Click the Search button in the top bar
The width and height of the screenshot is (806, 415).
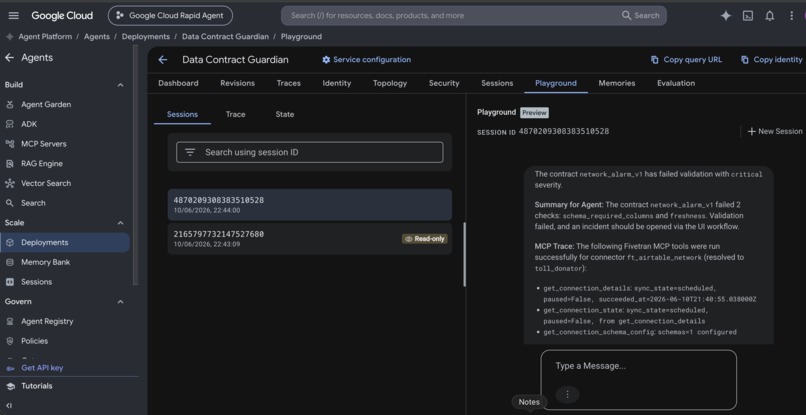coord(640,15)
